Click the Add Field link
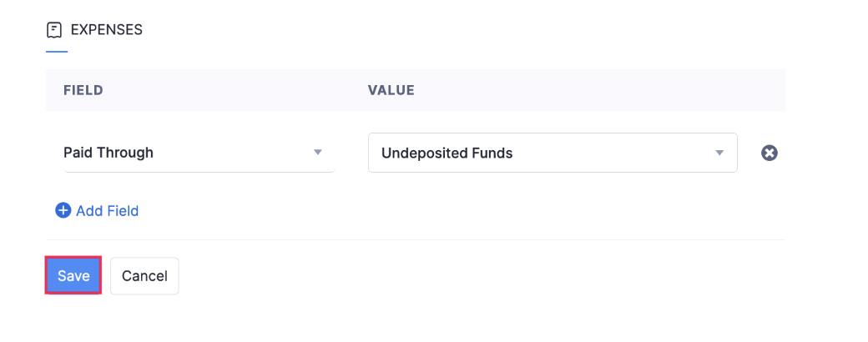The height and width of the screenshot is (342, 868). (x=97, y=211)
